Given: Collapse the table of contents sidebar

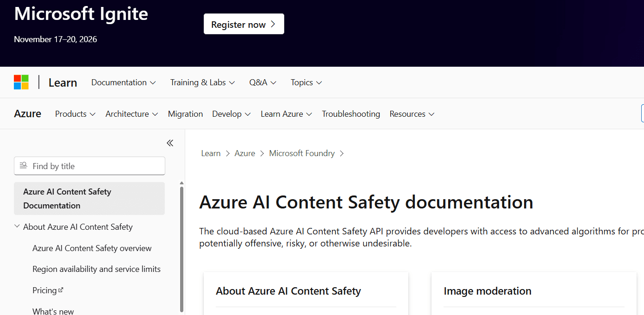Looking at the screenshot, I should tap(170, 143).
